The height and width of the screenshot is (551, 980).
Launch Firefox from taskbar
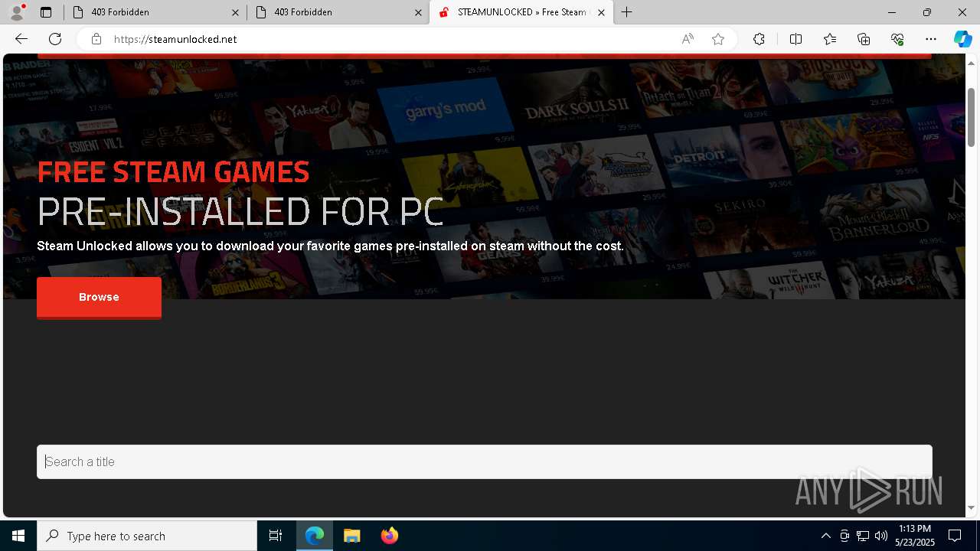(x=389, y=536)
